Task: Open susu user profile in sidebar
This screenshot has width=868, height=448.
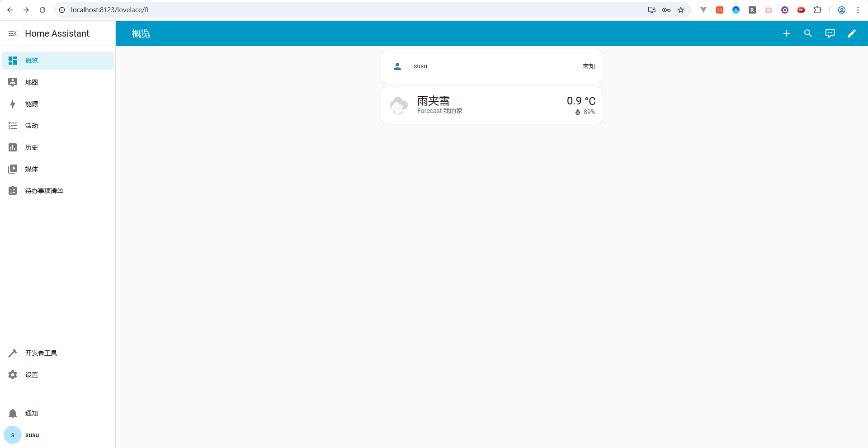Action: coord(32,435)
